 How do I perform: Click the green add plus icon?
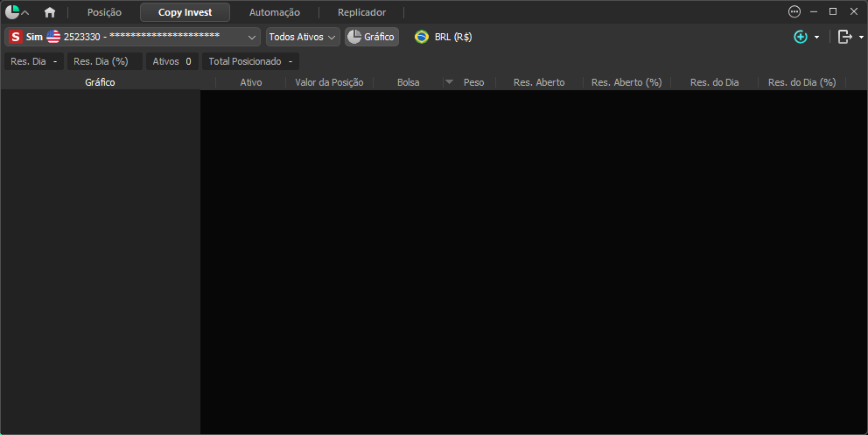click(x=801, y=37)
